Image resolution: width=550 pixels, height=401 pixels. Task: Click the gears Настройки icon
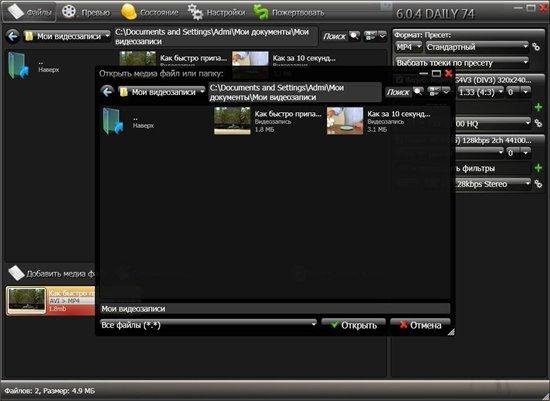195,12
